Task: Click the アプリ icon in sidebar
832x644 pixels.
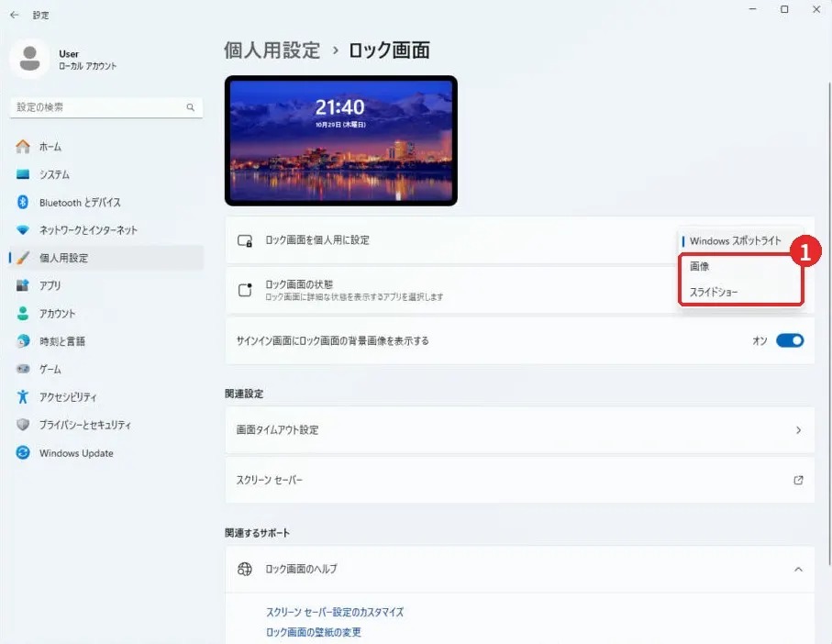Action: 23,285
